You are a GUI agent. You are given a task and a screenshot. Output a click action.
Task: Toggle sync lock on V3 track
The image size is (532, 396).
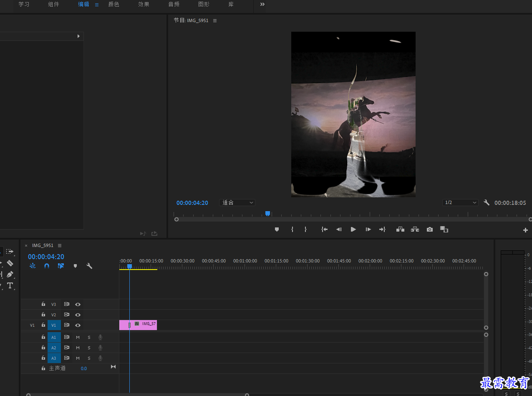tap(66, 304)
